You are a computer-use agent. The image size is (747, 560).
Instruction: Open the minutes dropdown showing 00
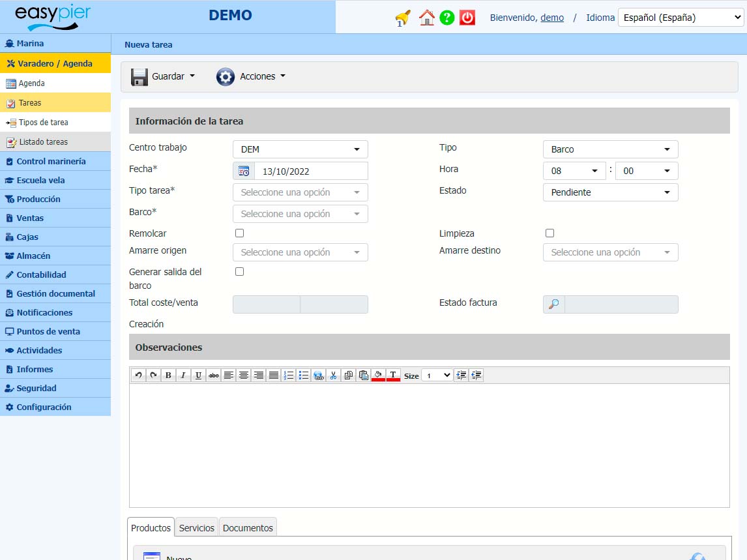[647, 171]
